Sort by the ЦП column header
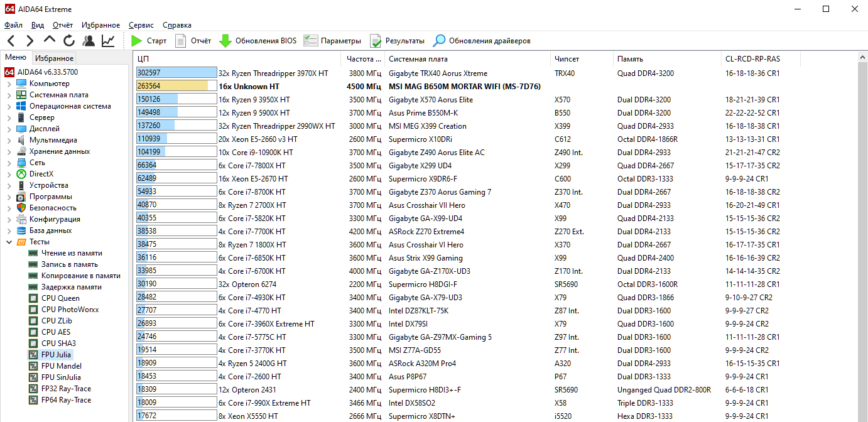Screen dimensions: 868x422 pos(238,59)
